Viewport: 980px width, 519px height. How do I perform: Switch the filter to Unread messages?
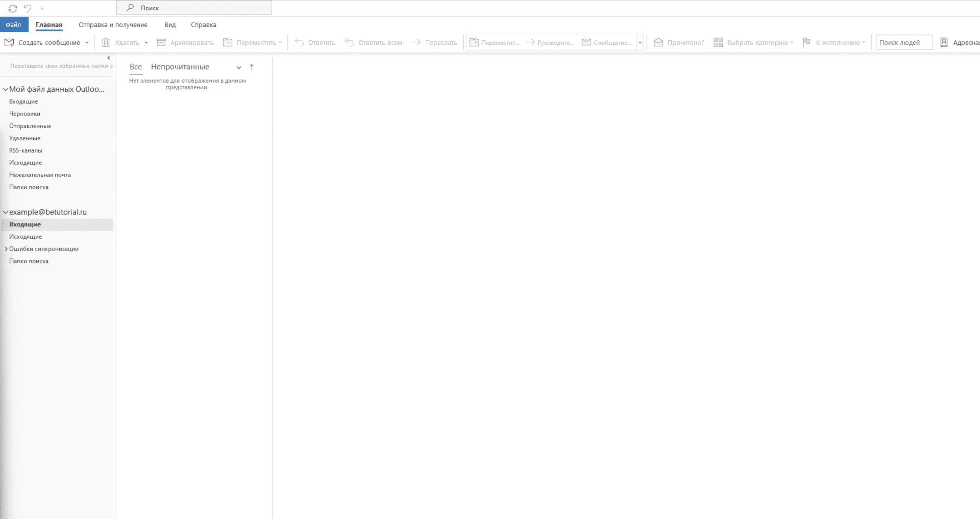pyautogui.click(x=180, y=67)
